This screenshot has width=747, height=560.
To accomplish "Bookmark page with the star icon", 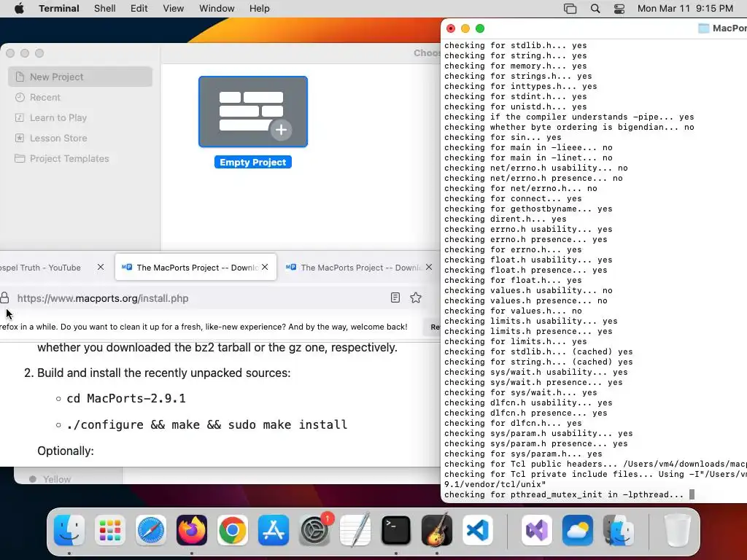I will pyautogui.click(x=416, y=297).
